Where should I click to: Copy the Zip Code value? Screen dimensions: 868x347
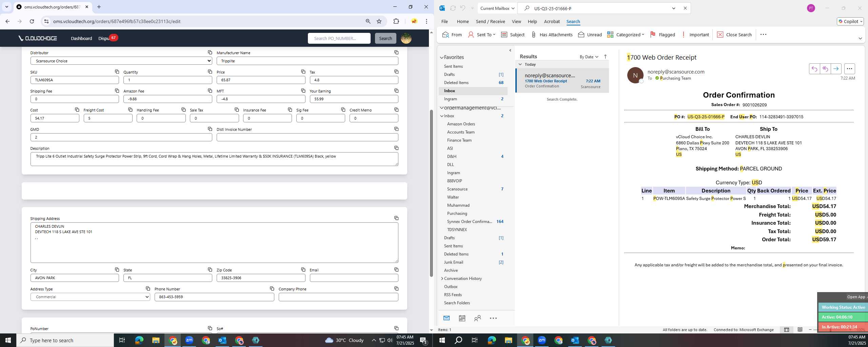(303, 270)
